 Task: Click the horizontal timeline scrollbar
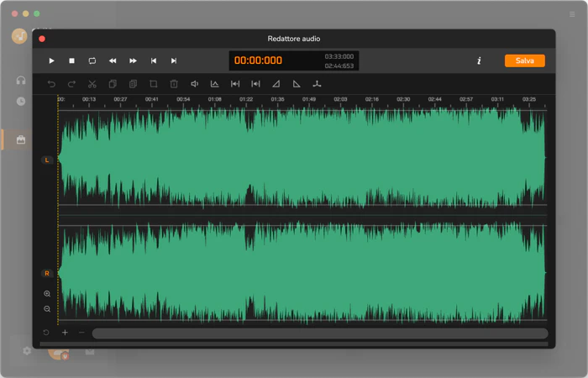pos(320,333)
